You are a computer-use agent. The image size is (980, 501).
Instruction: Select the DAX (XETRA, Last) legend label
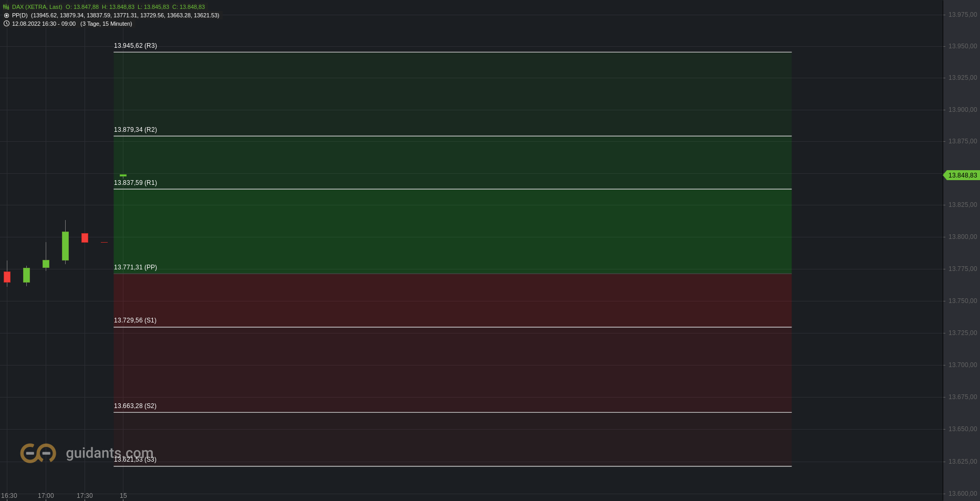[37, 7]
